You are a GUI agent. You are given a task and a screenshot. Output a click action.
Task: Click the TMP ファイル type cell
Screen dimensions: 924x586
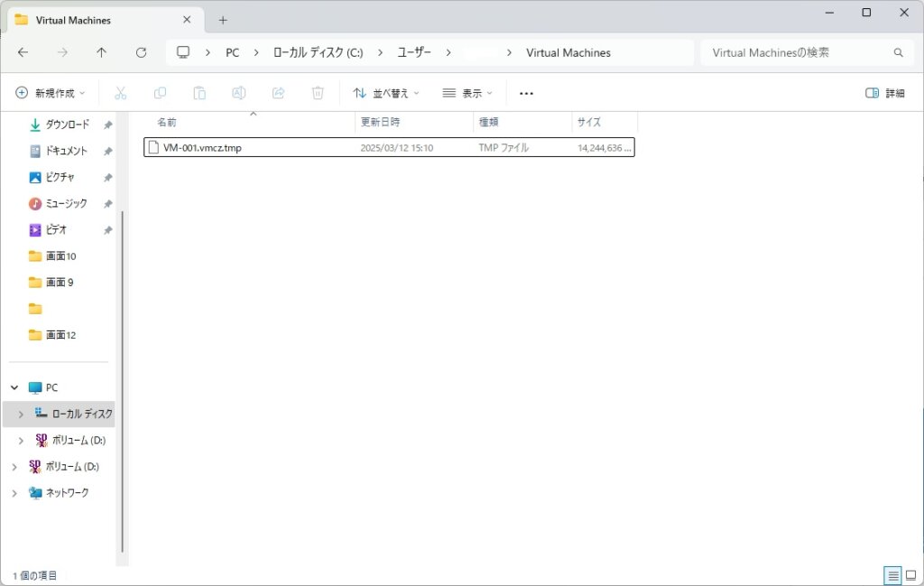[504, 148]
